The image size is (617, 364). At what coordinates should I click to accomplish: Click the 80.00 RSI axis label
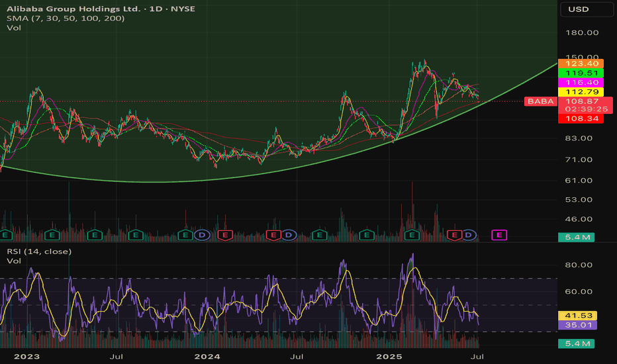[579, 265]
